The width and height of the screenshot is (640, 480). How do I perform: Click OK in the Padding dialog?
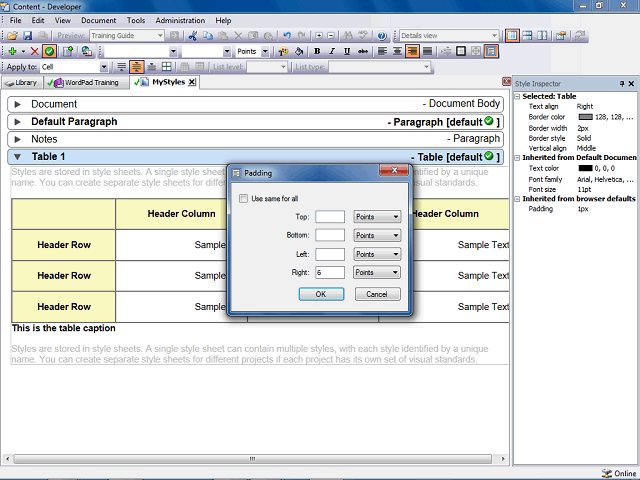(321, 294)
